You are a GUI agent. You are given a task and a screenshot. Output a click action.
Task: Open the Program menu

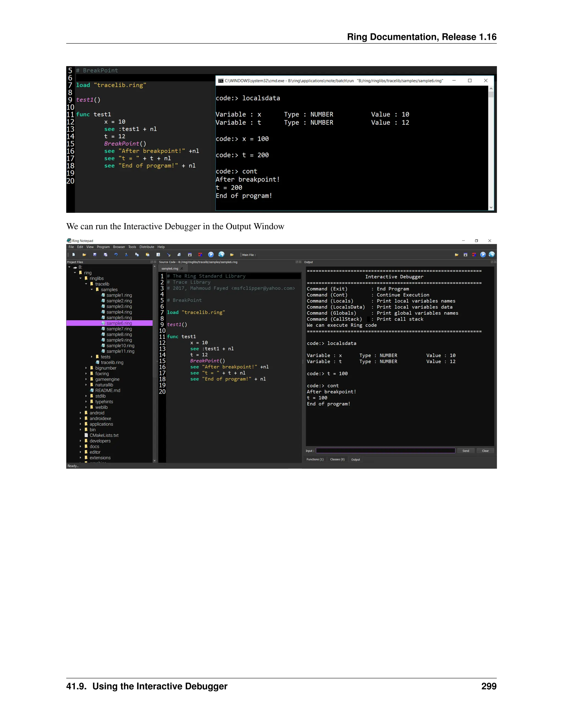click(103, 247)
